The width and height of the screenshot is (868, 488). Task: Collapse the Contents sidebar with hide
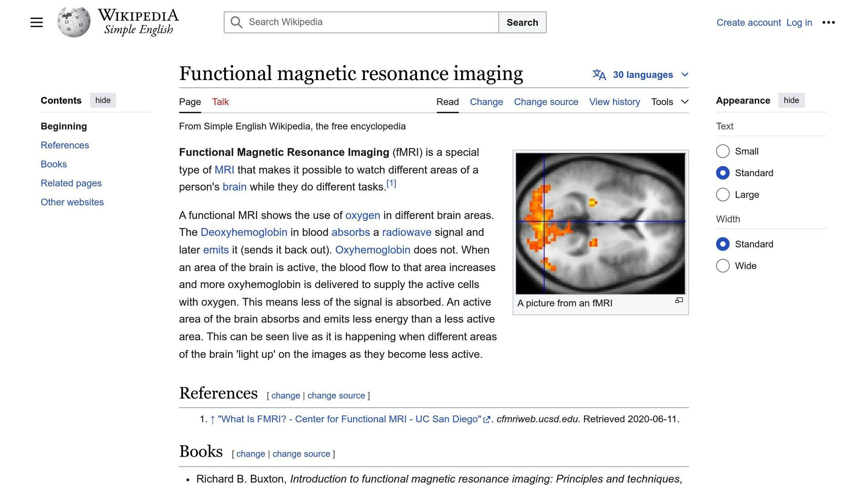[103, 100]
